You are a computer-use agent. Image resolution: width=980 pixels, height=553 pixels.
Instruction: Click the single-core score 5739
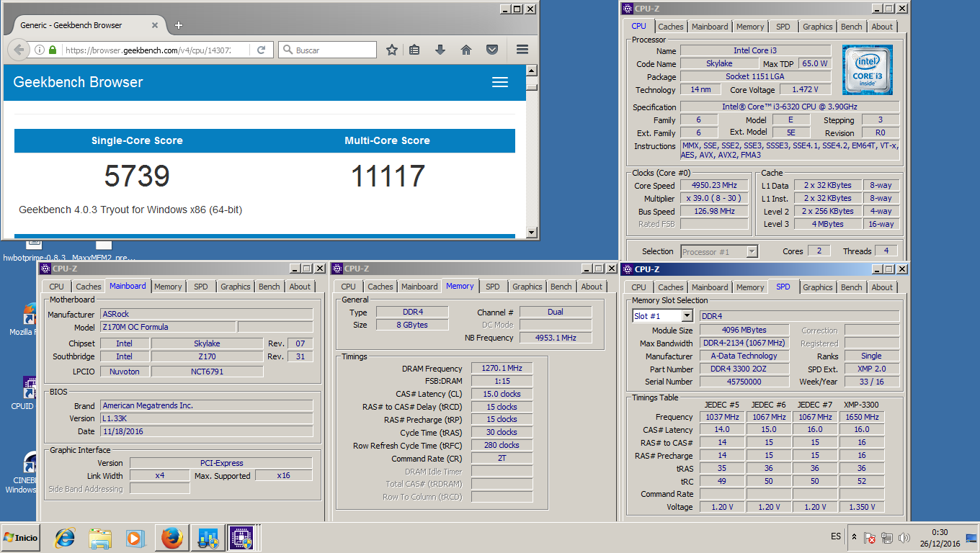point(137,176)
